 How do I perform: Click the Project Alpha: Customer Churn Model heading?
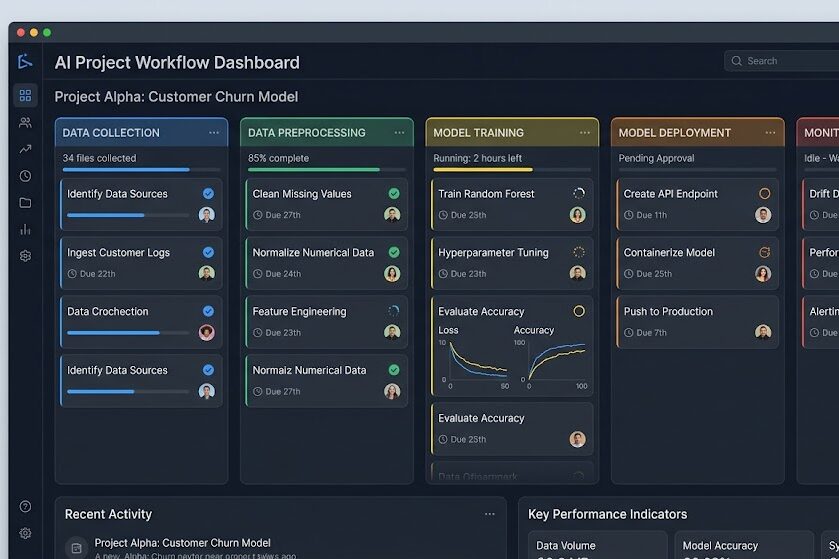point(176,97)
